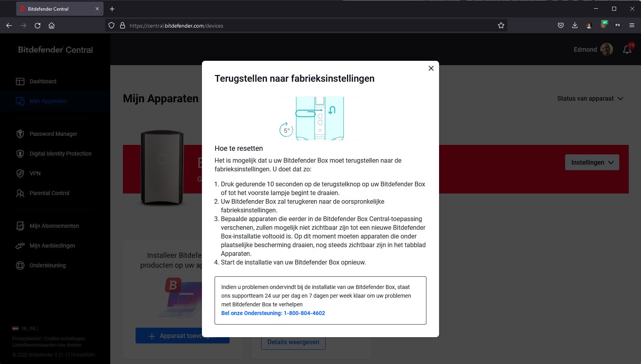Call support link 1-800-804-4602
The height and width of the screenshot is (364, 641).
click(273, 313)
